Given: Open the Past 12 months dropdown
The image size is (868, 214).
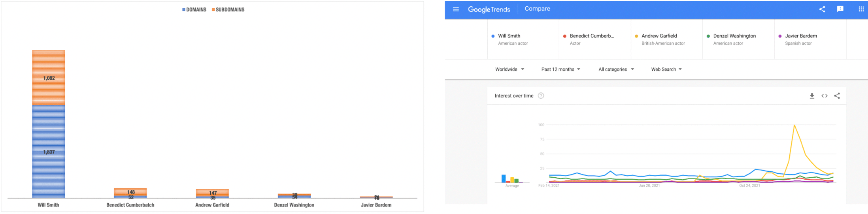Looking at the screenshot, I should pyautogui.click(x=560, y=69).
